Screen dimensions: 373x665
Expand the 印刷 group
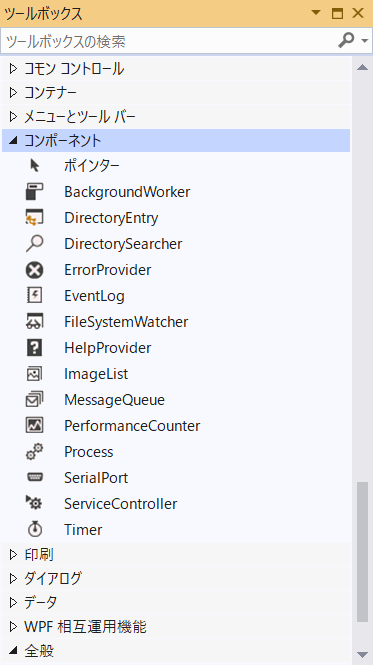(x=13, y=554)
